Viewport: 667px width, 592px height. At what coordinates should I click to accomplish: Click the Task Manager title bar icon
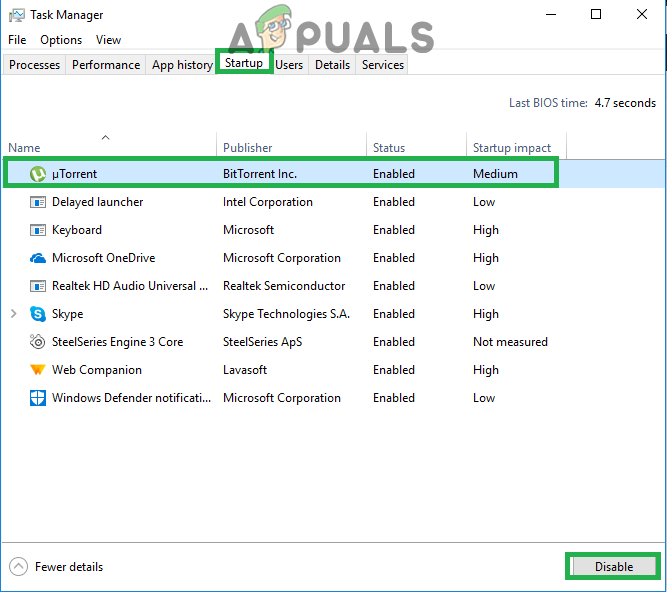tap(17, 15)
